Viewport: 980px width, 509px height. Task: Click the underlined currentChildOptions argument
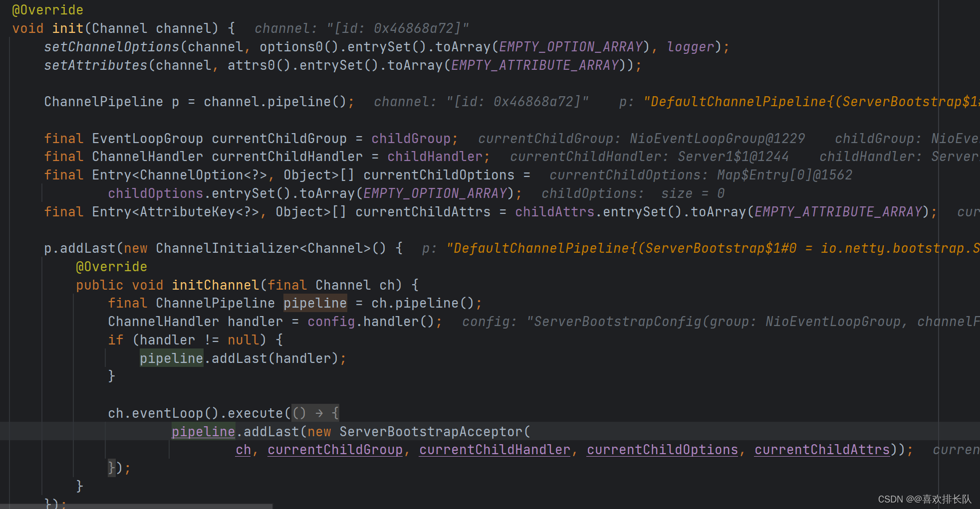click(662, 450)
